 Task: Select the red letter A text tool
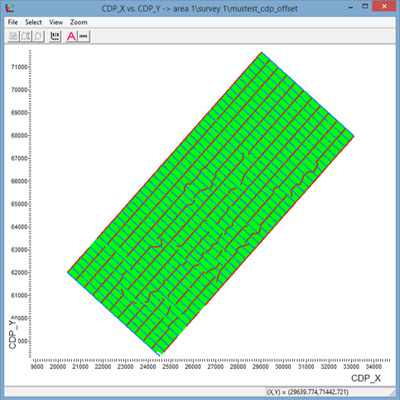point(71,36)
